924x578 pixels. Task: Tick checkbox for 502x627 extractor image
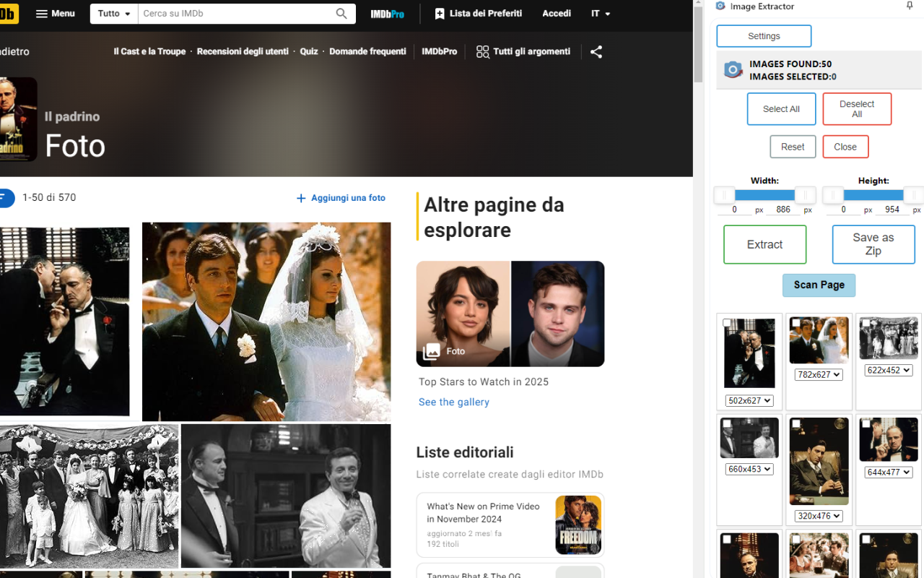(727, 323)
